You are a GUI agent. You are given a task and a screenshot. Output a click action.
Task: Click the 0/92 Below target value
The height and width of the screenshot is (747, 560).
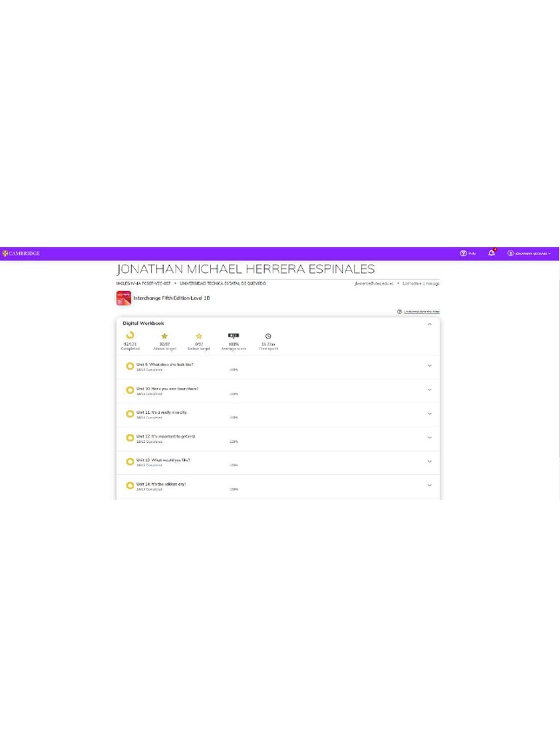(199, 344)
